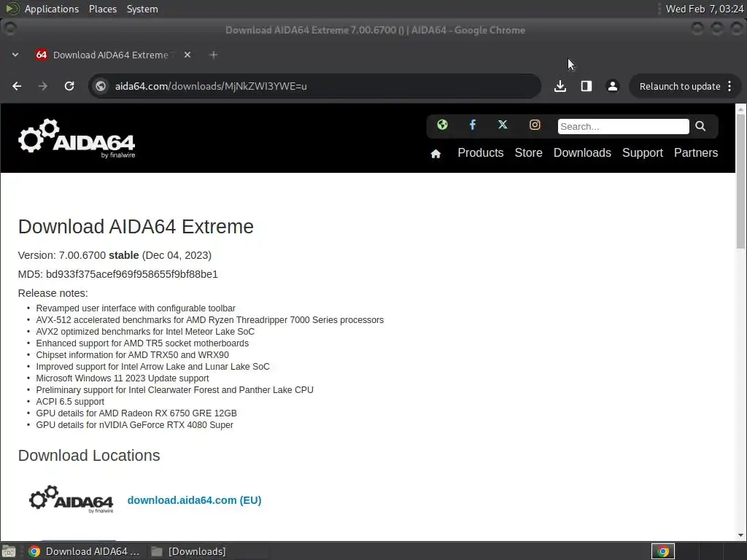Open the tab search dropdown arrow
The width and height of the screenshot is (747, 560).
(x=15, y=55)
